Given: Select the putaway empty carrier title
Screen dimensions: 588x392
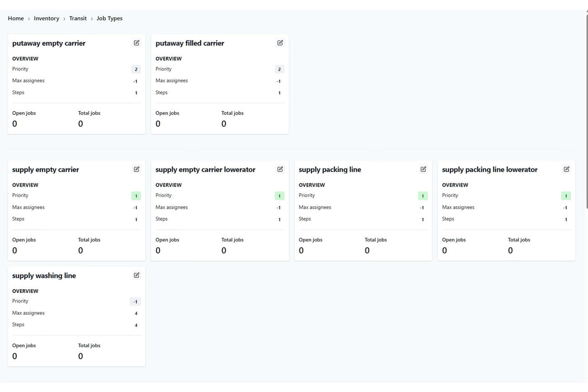Looking at the screenshot, I should tap(49, 43).
